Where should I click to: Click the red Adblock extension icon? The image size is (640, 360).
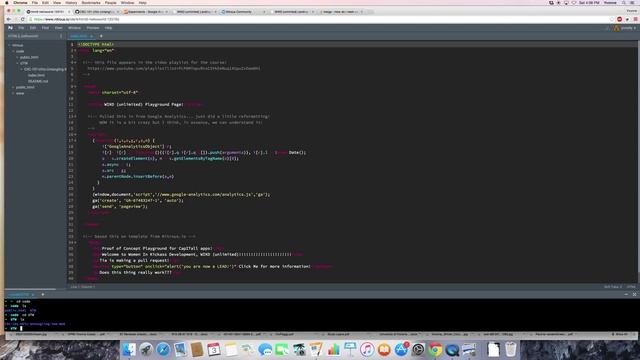pos(619,19)
